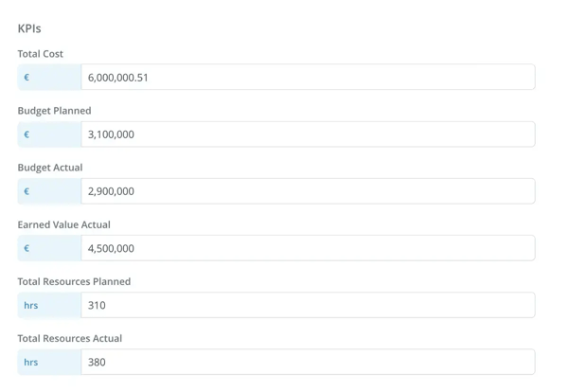The width and height of the screenshot is (570, 392).
Task: Click the Total Resources Planned field label
Action: tap(74, 281)
